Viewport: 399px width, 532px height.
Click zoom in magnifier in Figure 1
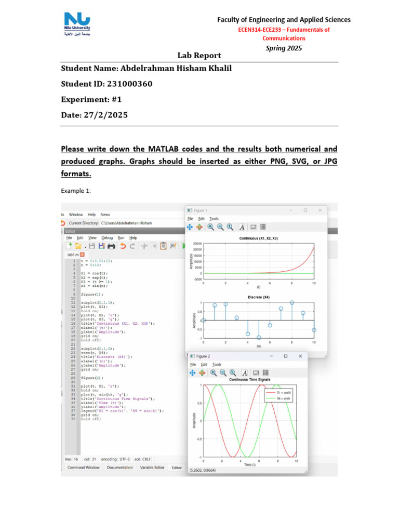point(211,228)
